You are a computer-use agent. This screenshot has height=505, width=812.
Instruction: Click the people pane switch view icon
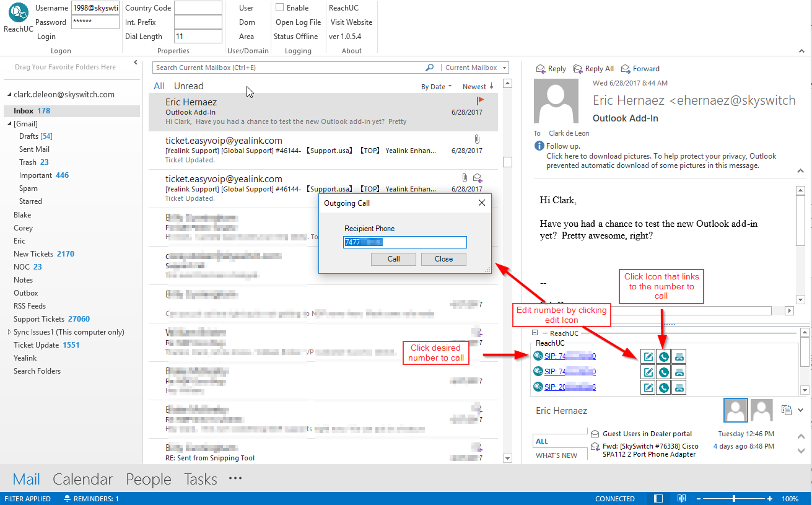pos(787,410)
